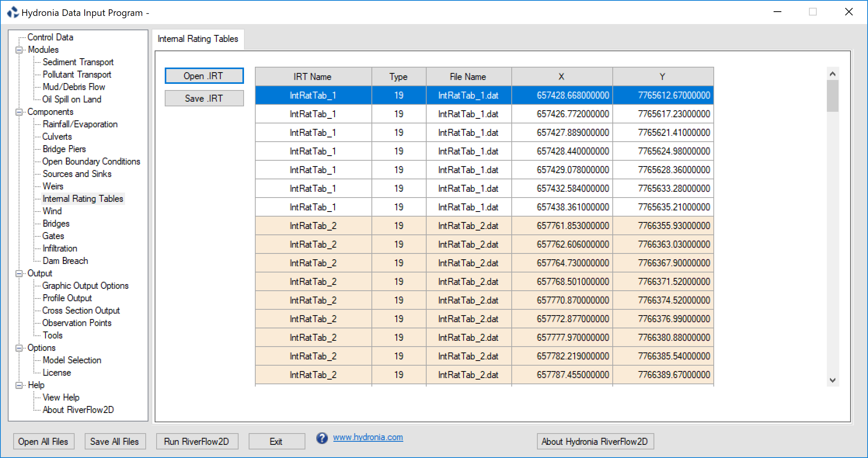Click the Hydronia app logo icon

[x=13, y=12]
